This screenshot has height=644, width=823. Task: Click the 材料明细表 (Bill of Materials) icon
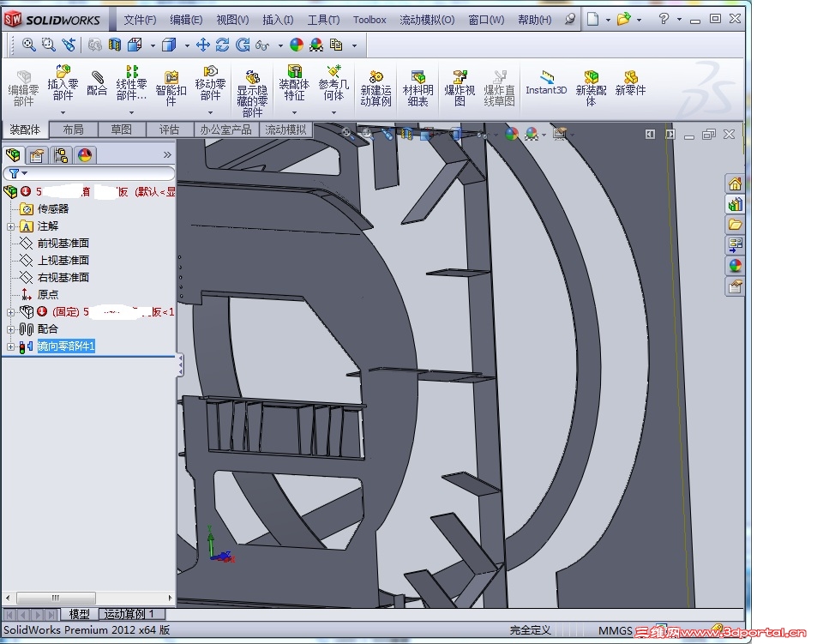tap(418, 84)
